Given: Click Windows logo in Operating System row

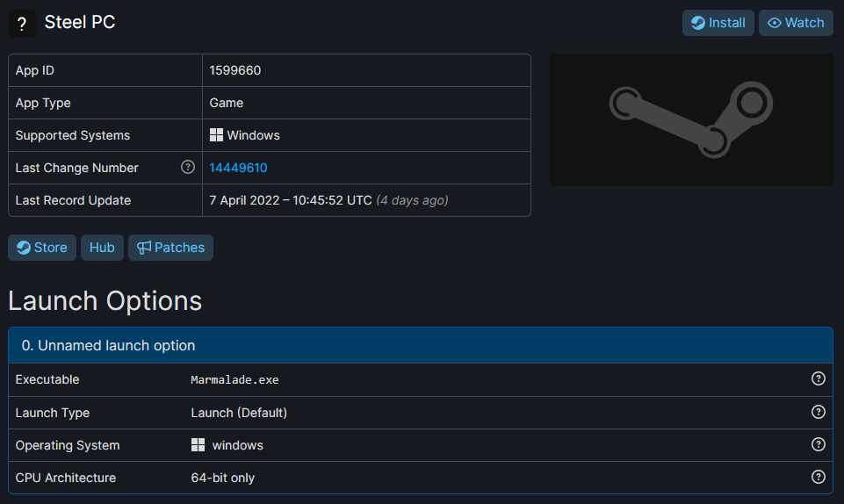Looking at the screenshot, I should click(x=198, y=445).
